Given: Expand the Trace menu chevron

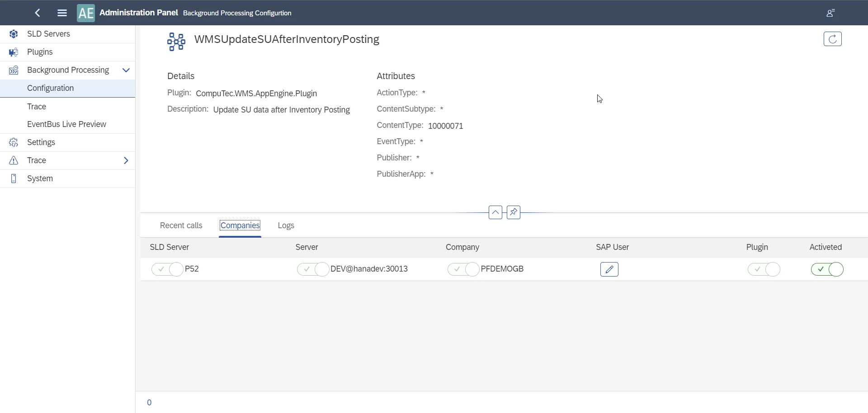Looking at the screenshot, I should [126, 161].
